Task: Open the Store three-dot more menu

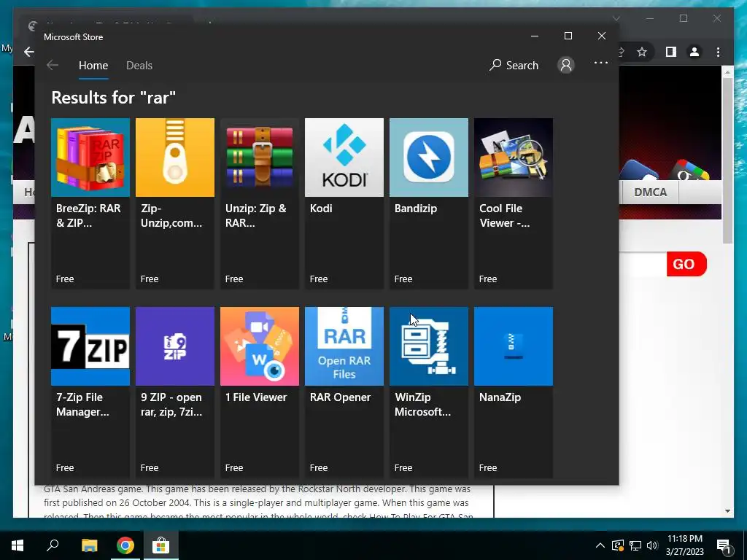Action: point(601,63)
